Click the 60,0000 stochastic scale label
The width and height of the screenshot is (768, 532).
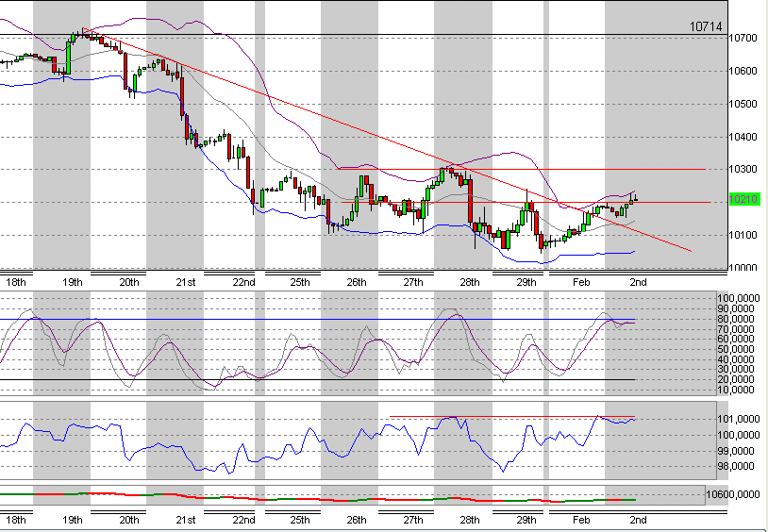pyautogui.click(x=736, y=339)
